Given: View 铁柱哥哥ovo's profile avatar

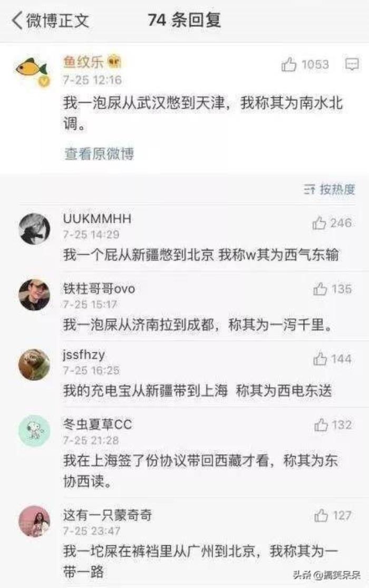Looking at the screenshot, I should coord(34,295).
